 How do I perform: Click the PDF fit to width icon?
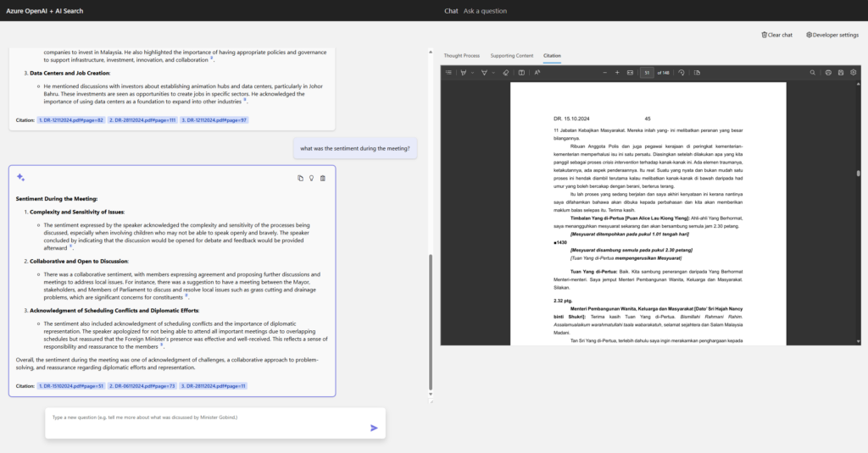630,73
